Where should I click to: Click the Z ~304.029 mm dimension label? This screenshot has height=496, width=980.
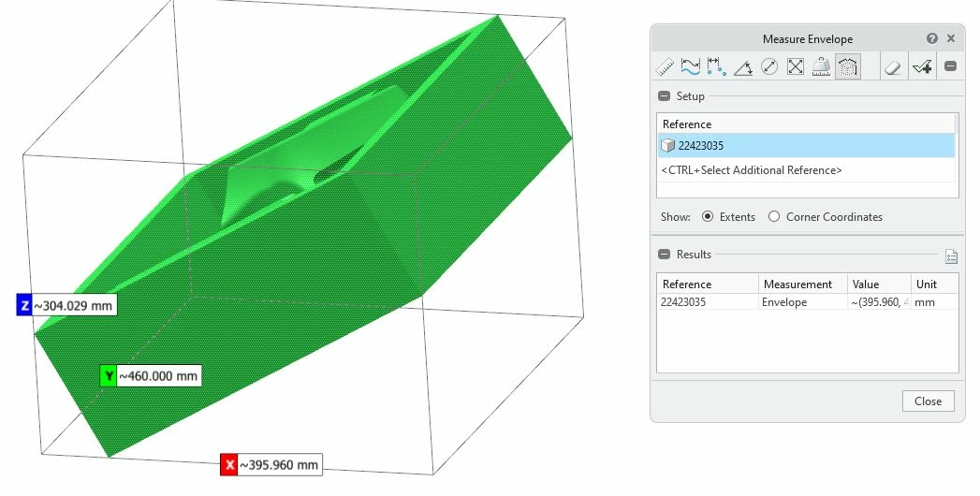[66, 305]
